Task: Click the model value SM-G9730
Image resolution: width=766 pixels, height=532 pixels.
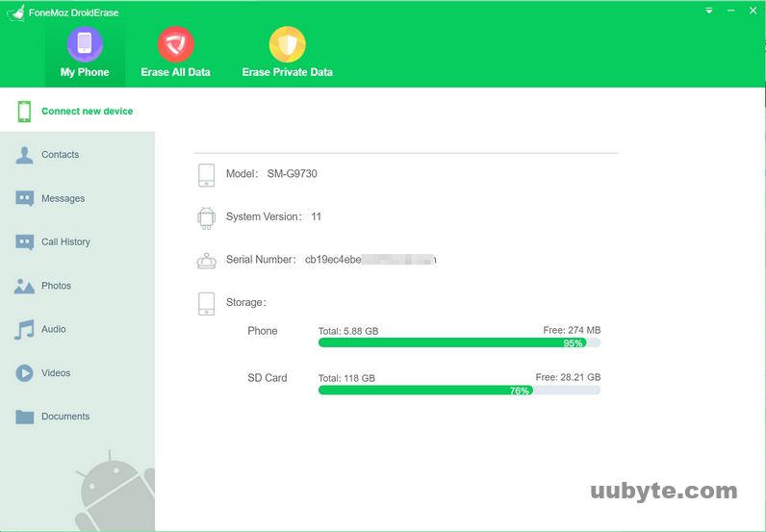Action: 293,173
